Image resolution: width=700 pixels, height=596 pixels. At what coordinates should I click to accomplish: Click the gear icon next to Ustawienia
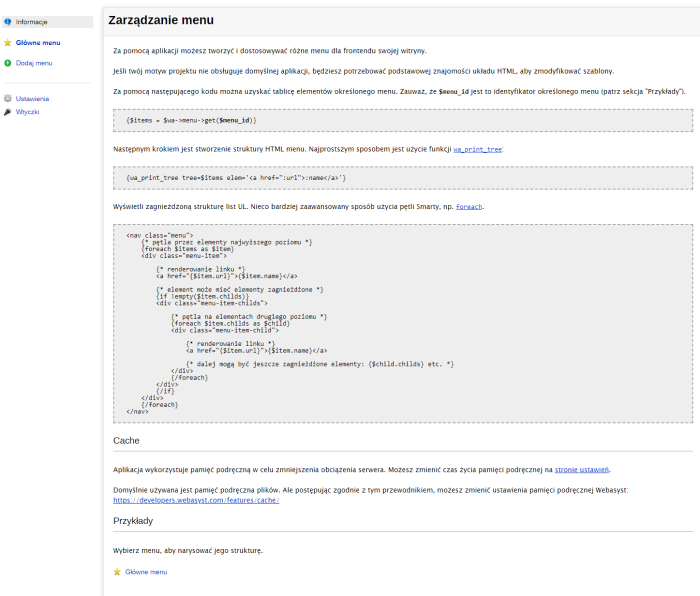pos(8,99)
